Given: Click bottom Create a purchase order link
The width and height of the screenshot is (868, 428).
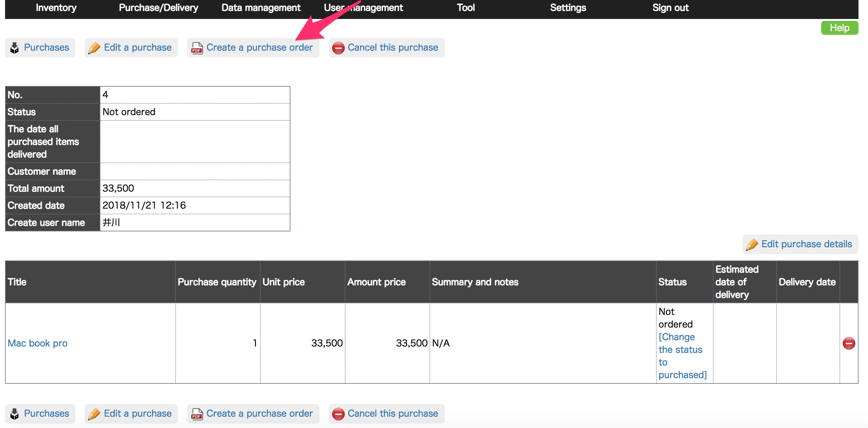Looking at the screenshot, I should (259, 413).
